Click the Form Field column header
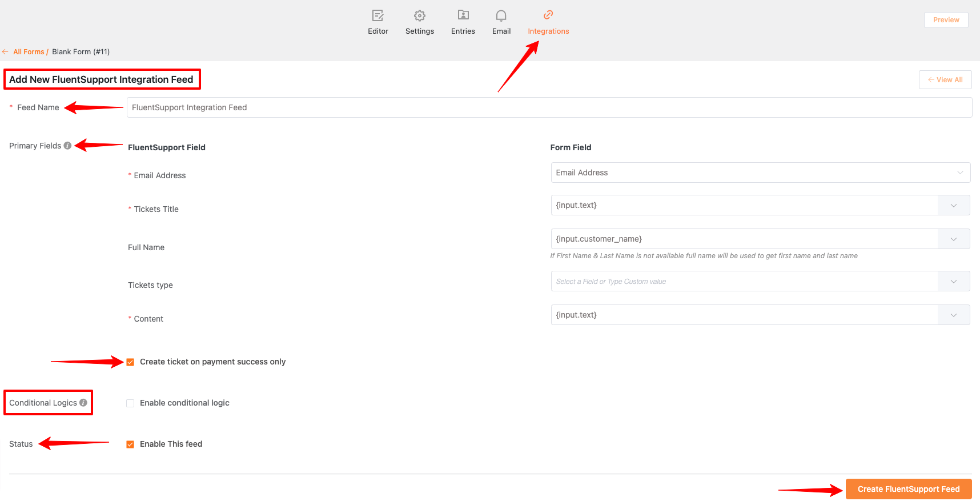 (x=571, y=147)
